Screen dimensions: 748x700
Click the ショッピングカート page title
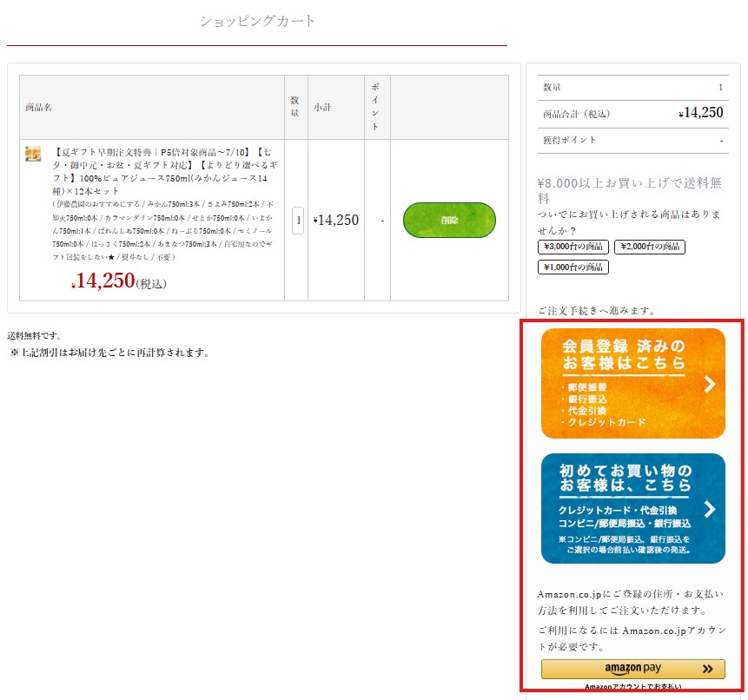257,21
